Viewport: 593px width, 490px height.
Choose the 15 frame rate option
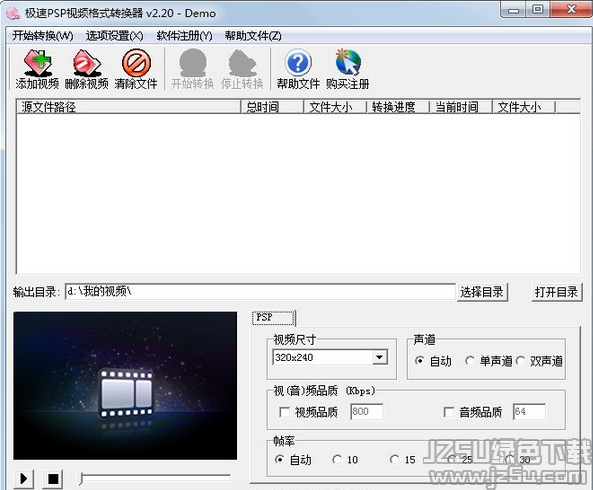click(394, 459)
